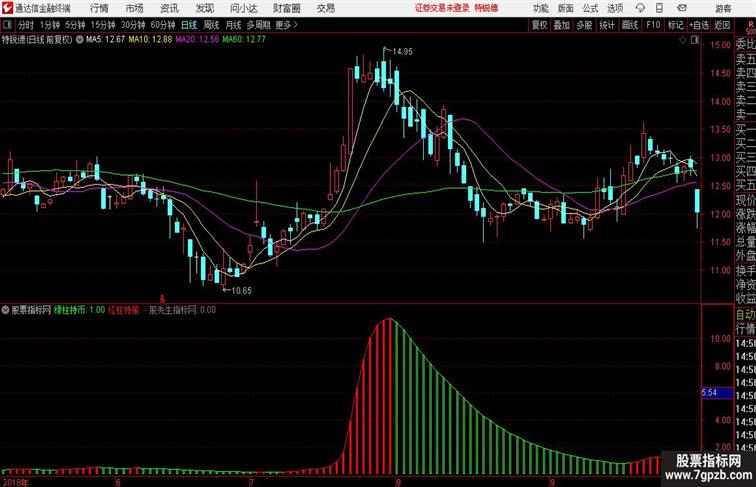
Task: Click the 15.00 price axis label
Action: click(720, 45)
